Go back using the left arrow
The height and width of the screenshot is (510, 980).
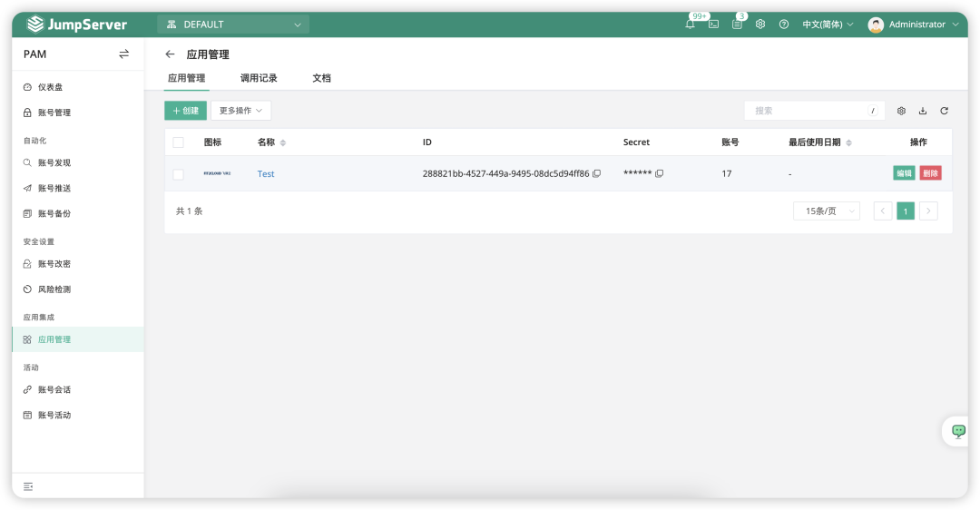tap(170, 54)
